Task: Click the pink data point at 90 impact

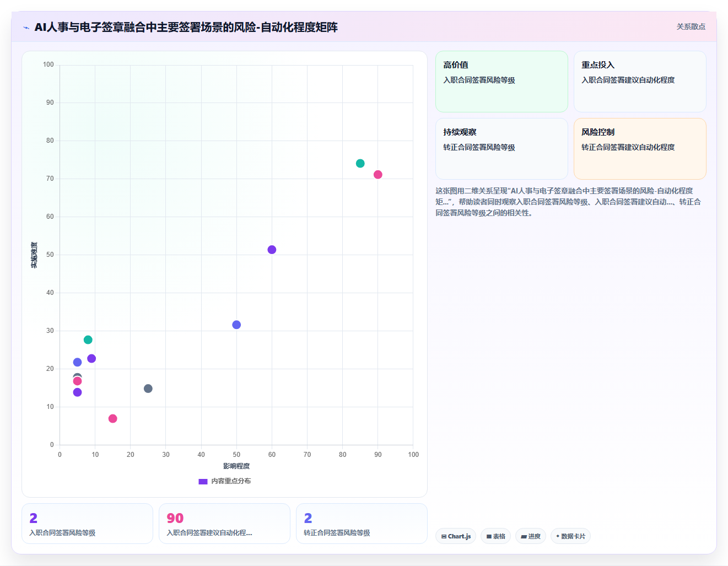Action: click(x=378, y=175)
